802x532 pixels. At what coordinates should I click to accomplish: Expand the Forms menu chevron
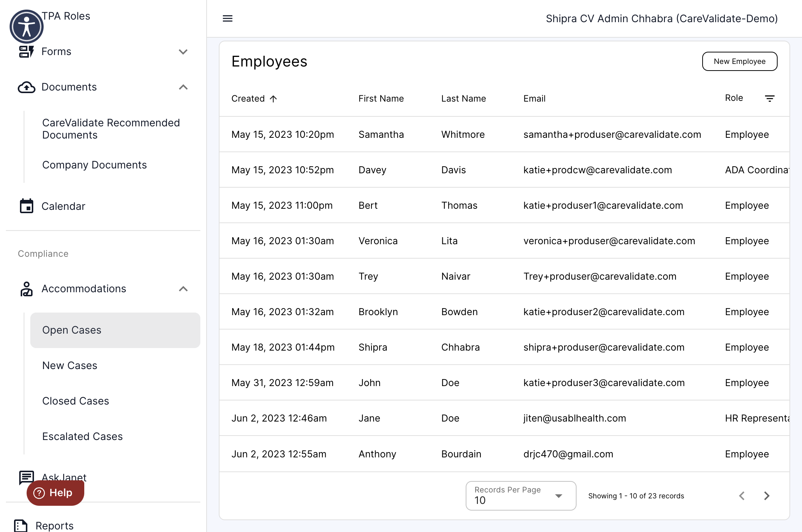pos(183,52)
